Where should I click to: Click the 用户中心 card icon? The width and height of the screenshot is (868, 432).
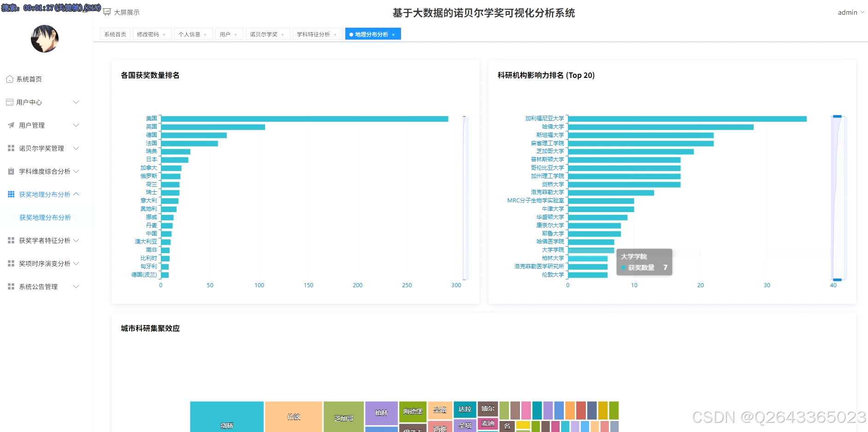tap(10, 102)
